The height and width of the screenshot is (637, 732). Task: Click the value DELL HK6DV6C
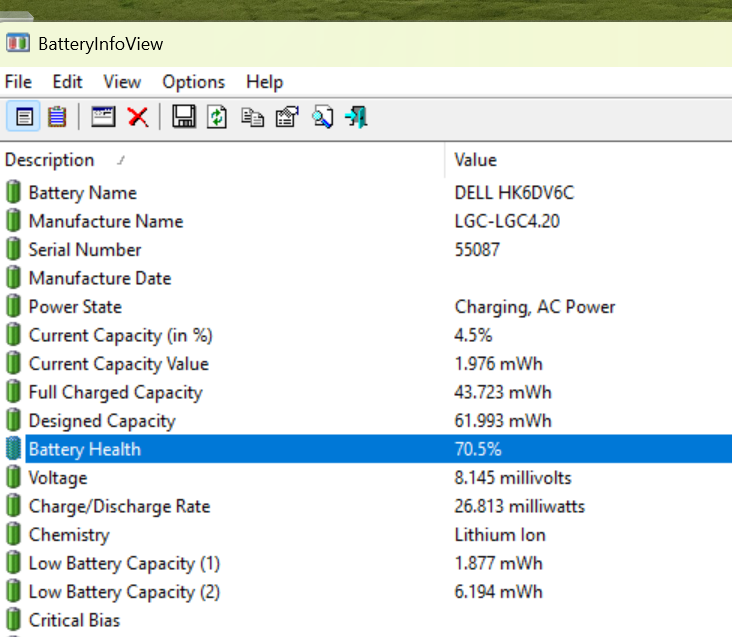(x=514, y=193)
